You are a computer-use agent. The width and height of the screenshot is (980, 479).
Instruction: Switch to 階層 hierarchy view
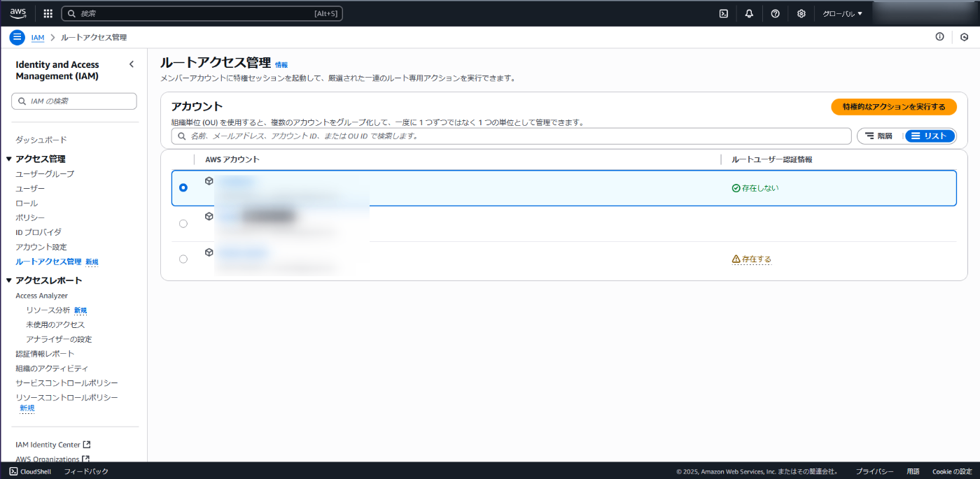[x=880, y=136]
